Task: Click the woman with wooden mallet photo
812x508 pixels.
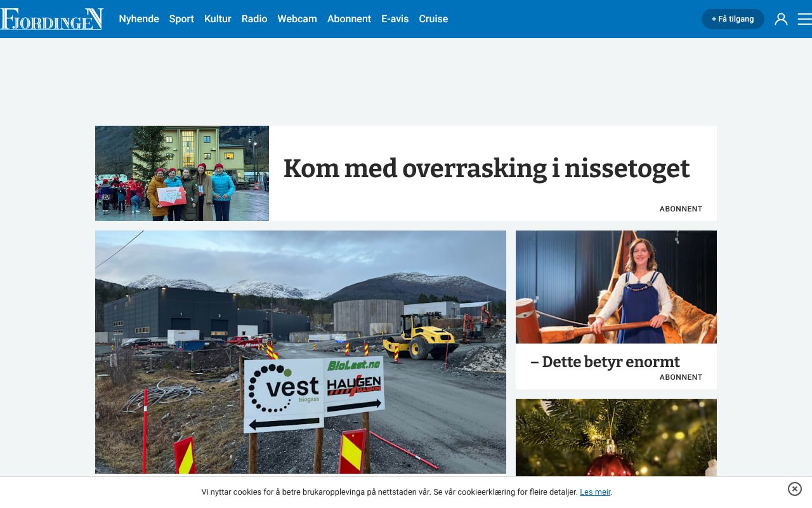Action: click(x=616, y=286)
